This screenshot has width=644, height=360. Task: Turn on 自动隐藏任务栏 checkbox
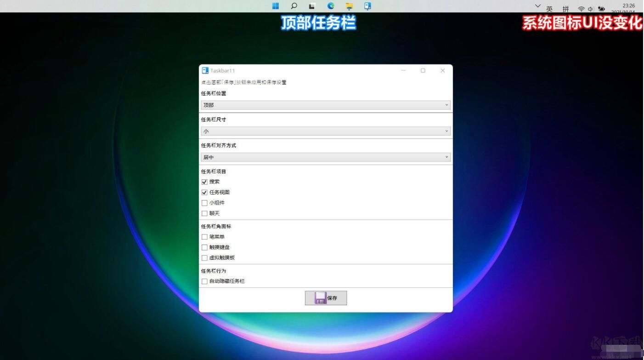(x=204, y=281)
